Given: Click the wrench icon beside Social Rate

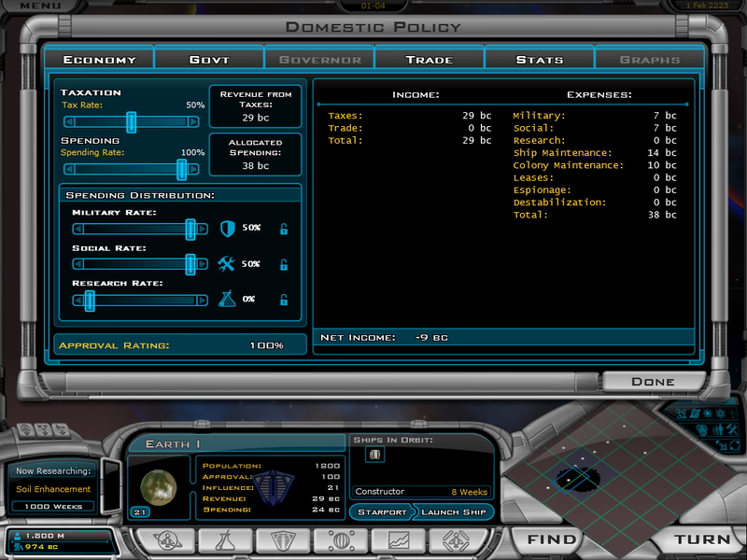Looking at the screenshot, I should tap(226, 264).
